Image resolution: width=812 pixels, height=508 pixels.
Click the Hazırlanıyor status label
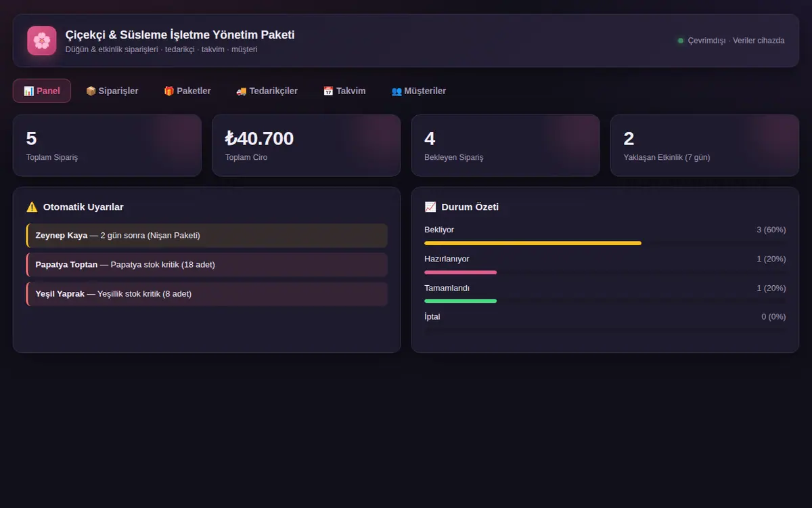(447, 259)
